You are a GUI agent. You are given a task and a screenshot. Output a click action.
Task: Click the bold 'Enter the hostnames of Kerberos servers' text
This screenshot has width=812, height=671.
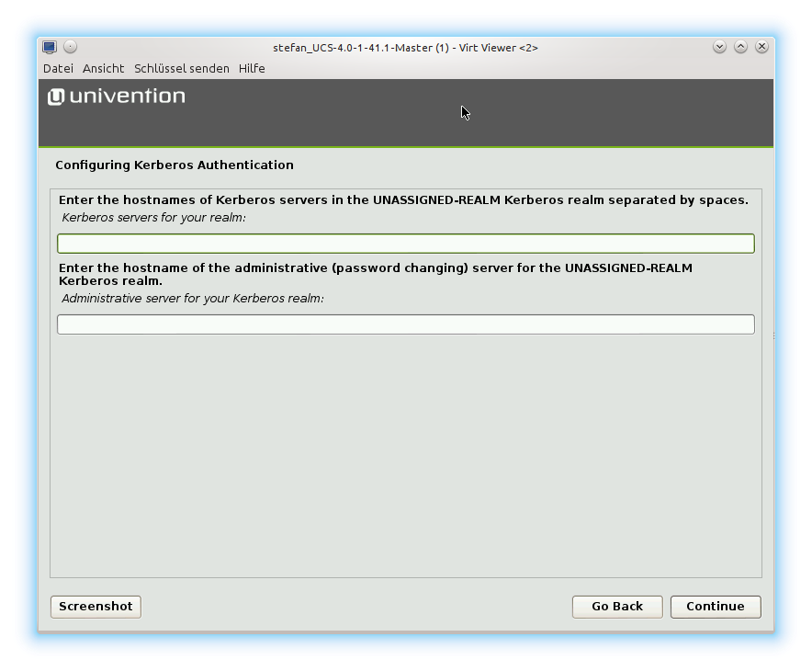(403, 200)
